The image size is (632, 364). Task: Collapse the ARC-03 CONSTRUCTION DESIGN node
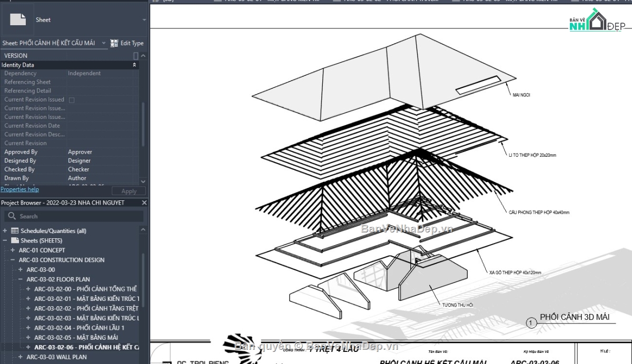13,260
